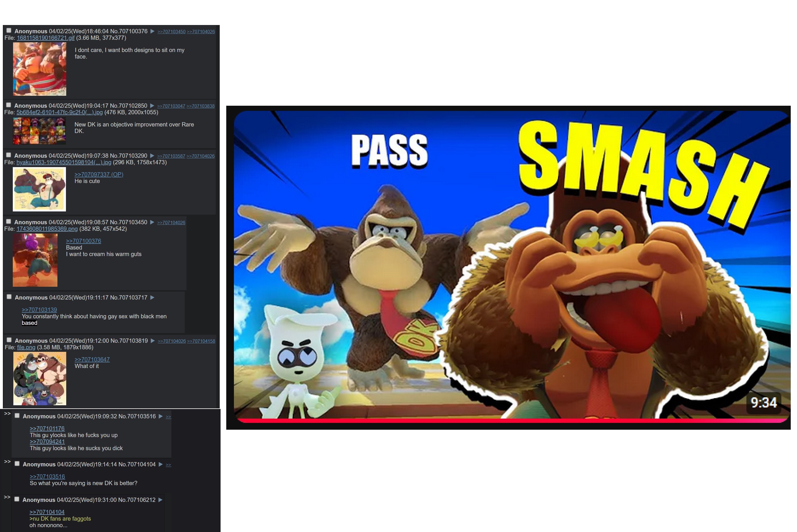
Task: Open post menu arrow for No.707103717
Action: 152,298
